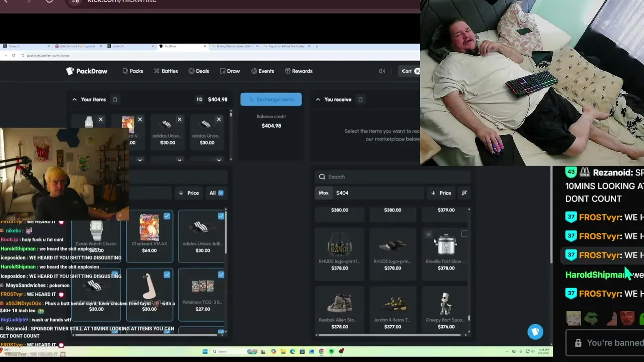
Task: Navigate to the Draw page
Action: [230, 71]
